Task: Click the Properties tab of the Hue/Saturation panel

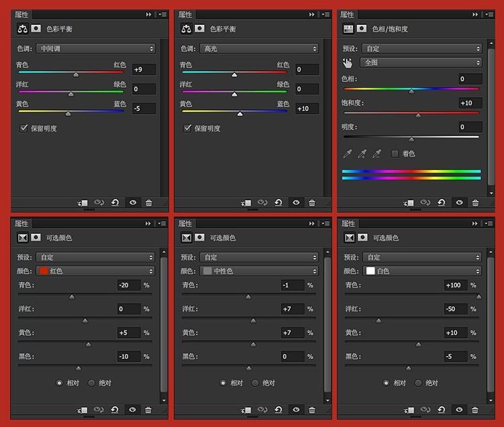Action: (x=348, y=14)
